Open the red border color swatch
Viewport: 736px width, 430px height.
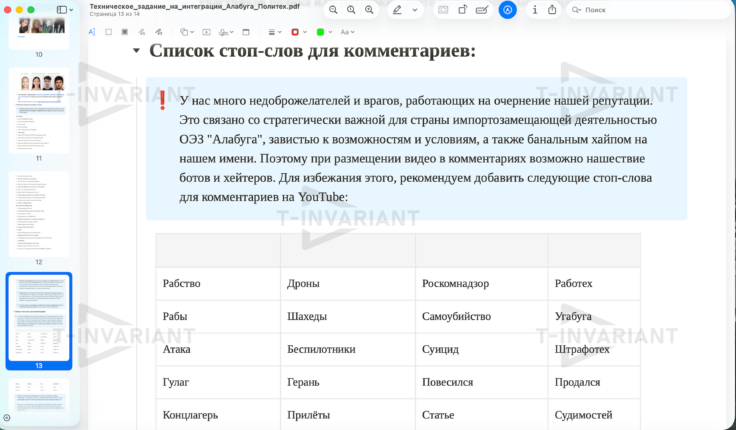point(297,32)
